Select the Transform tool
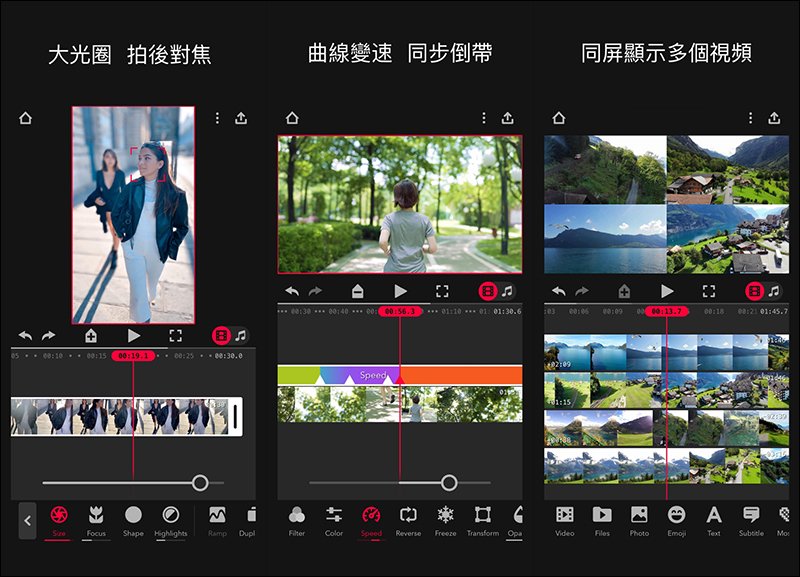Screen dimensions: 800x577 tap(482, 517)
